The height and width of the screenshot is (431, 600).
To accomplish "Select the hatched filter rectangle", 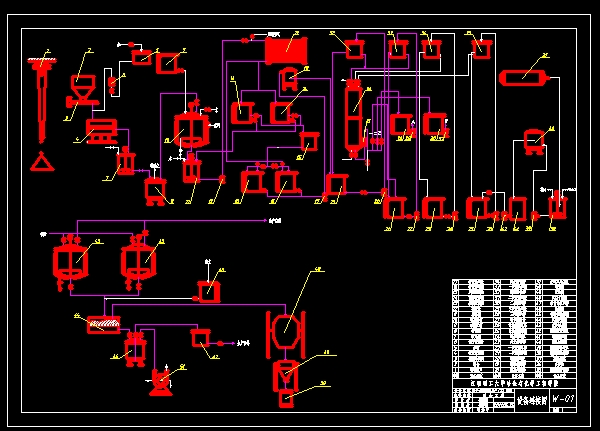I will coord(103,325).
